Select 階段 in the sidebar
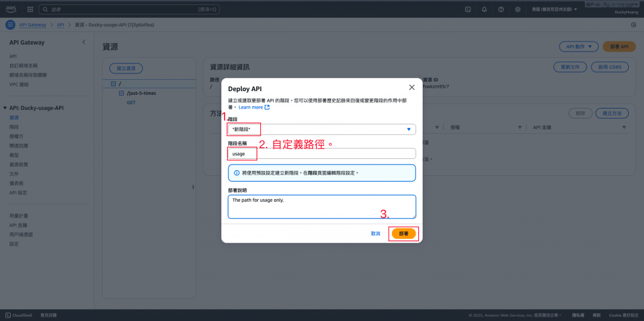This screenshot has height=321, width=644. pos(14,127)
